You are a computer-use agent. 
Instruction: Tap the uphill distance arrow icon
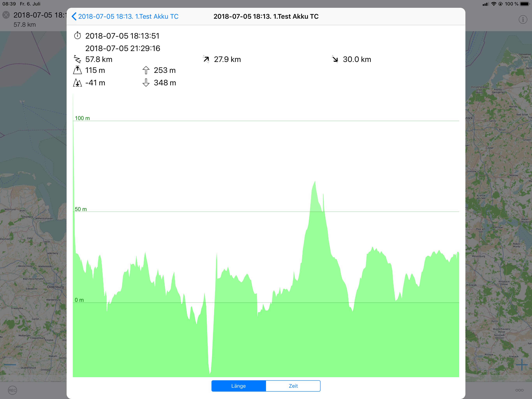click(x=206, y=59)
